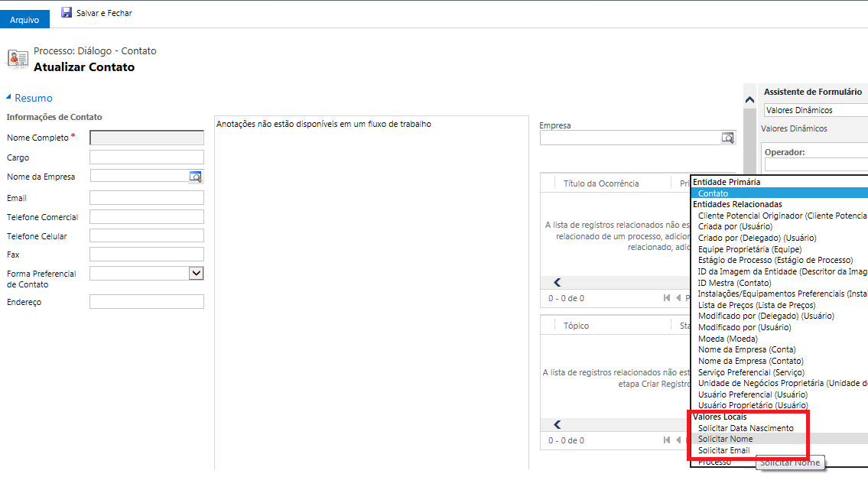The image size is (868, 477).
Task: Open the Valores Dinâmicos combo box
Action: [x=815, y=110]
